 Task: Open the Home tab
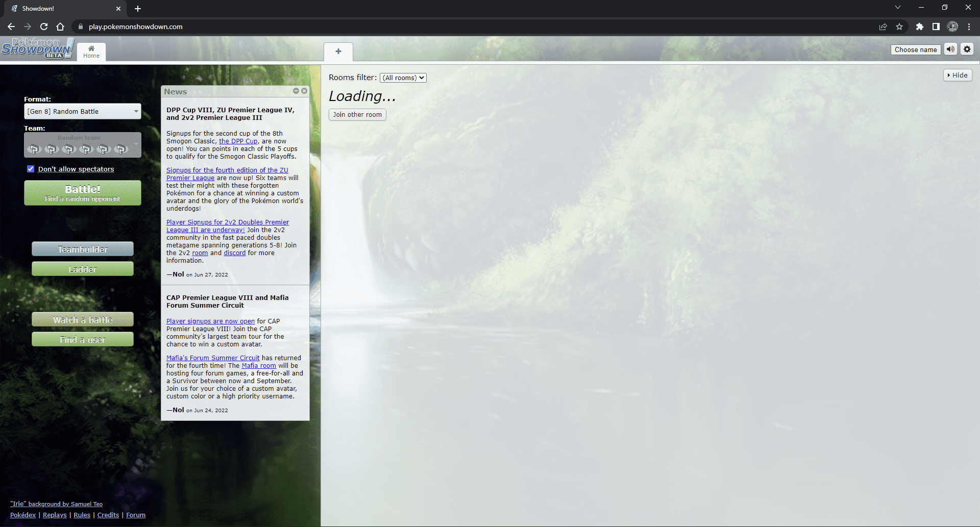coord(91,52)
